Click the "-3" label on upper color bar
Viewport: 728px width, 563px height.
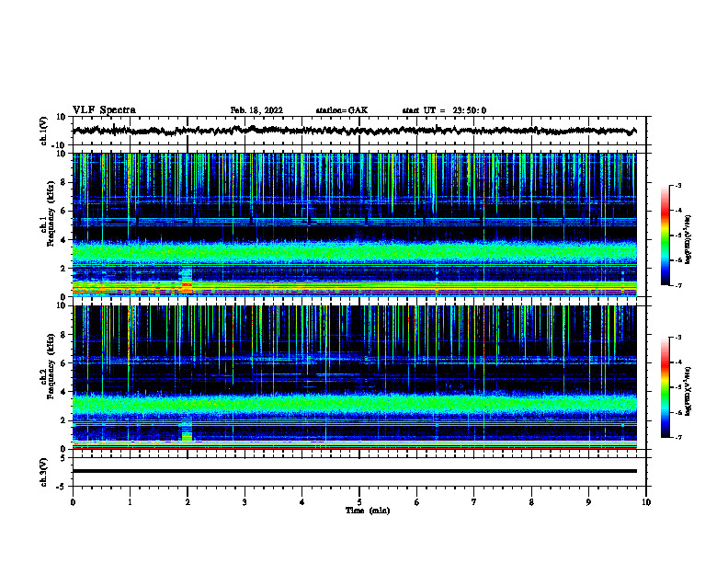677,185
